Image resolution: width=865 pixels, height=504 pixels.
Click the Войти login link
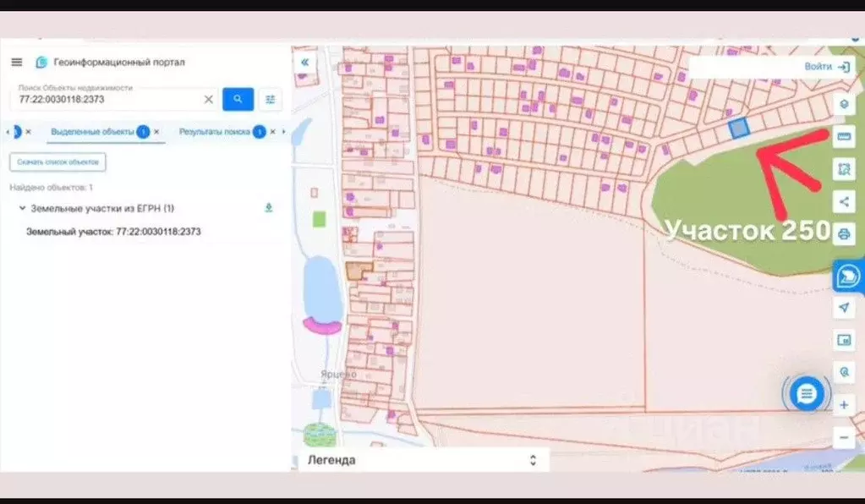[826, 66]
